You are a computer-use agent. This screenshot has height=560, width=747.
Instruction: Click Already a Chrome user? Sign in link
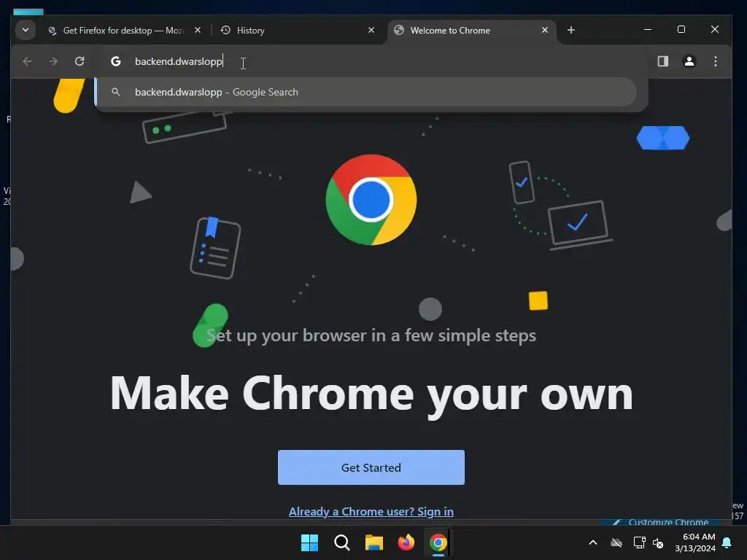tap(371, 511)
